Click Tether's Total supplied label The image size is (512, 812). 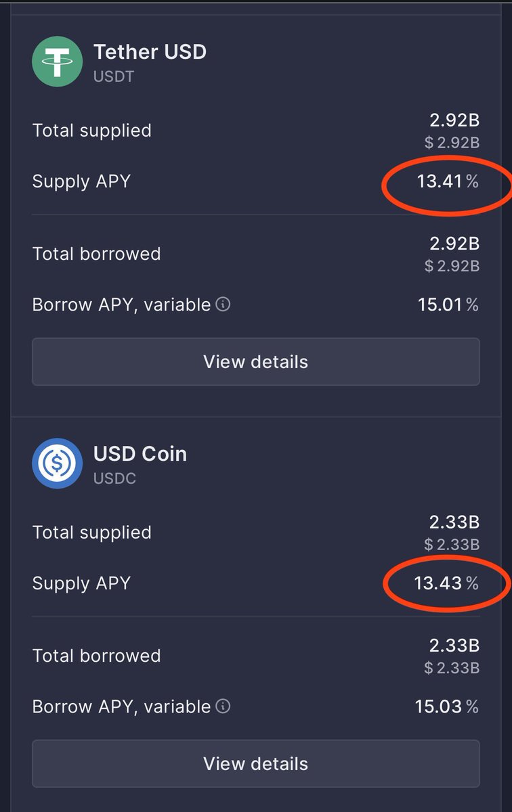pyautogui.click(x=91, y=131)
